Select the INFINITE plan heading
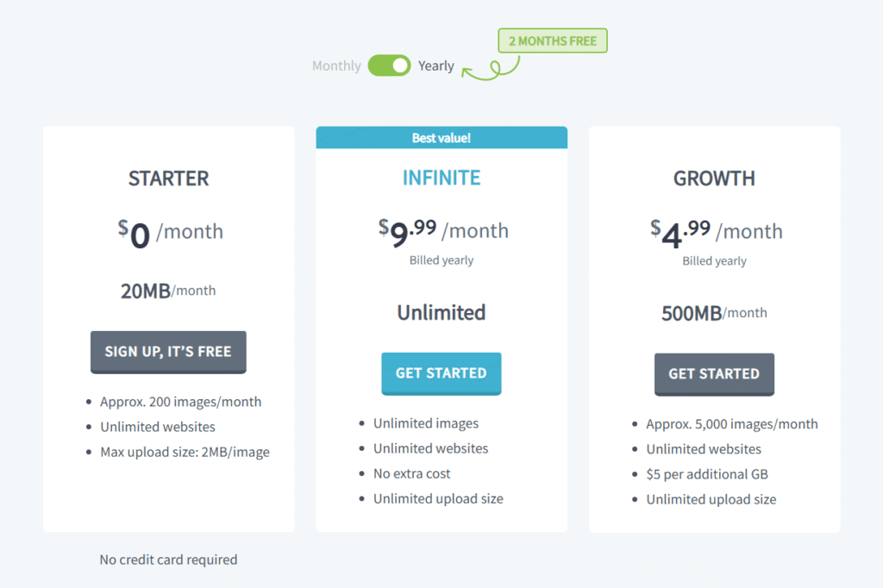The width and height of the screenshot is (883, 588). (441, 178)
